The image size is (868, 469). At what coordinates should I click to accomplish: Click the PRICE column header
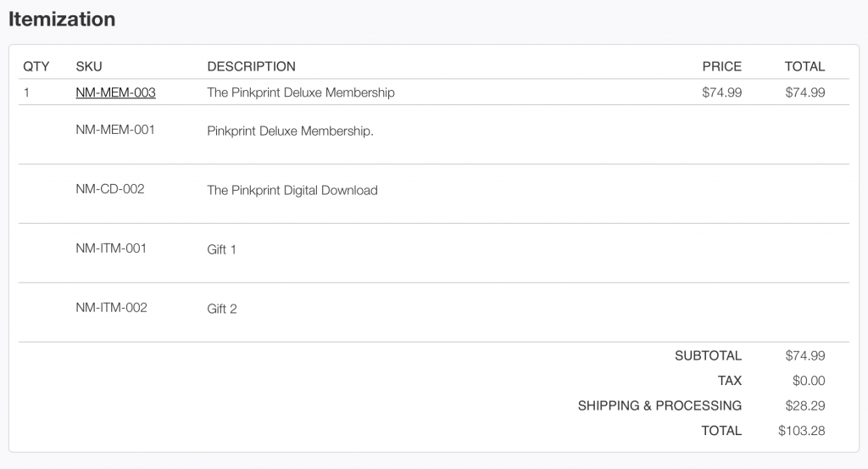[721, 66]
